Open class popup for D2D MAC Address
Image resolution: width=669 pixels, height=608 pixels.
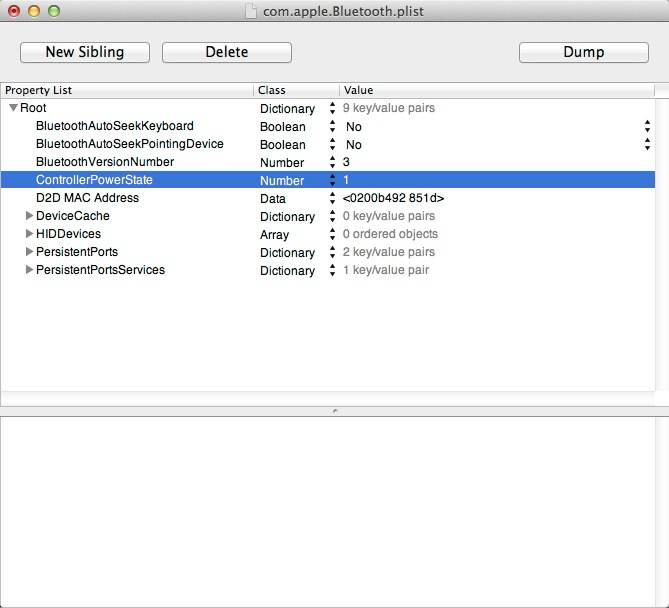pyautogui.click(x=332, y=199)
